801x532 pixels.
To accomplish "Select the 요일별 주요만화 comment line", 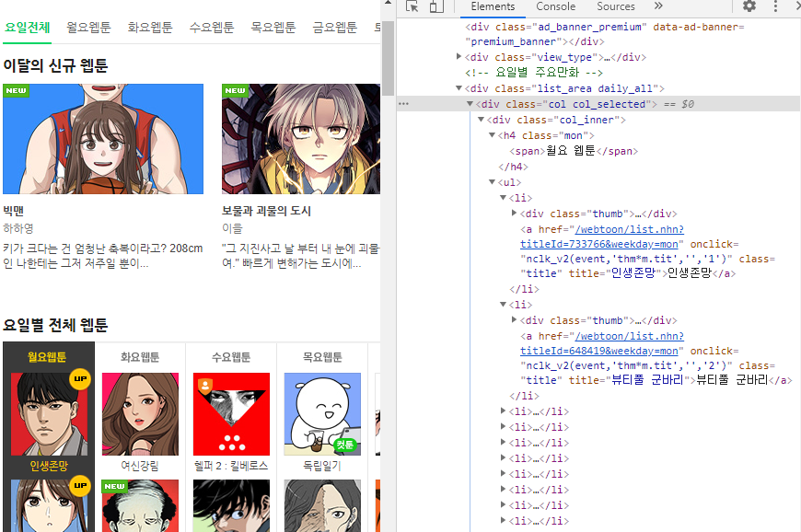I will click(534, 73).
